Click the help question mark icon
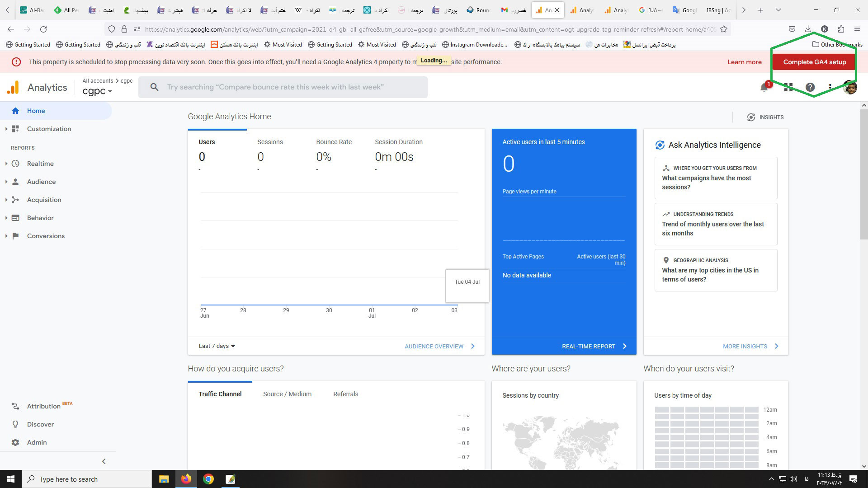The height and width of the screenshot is (488, 868). click(x=810, y=88)
